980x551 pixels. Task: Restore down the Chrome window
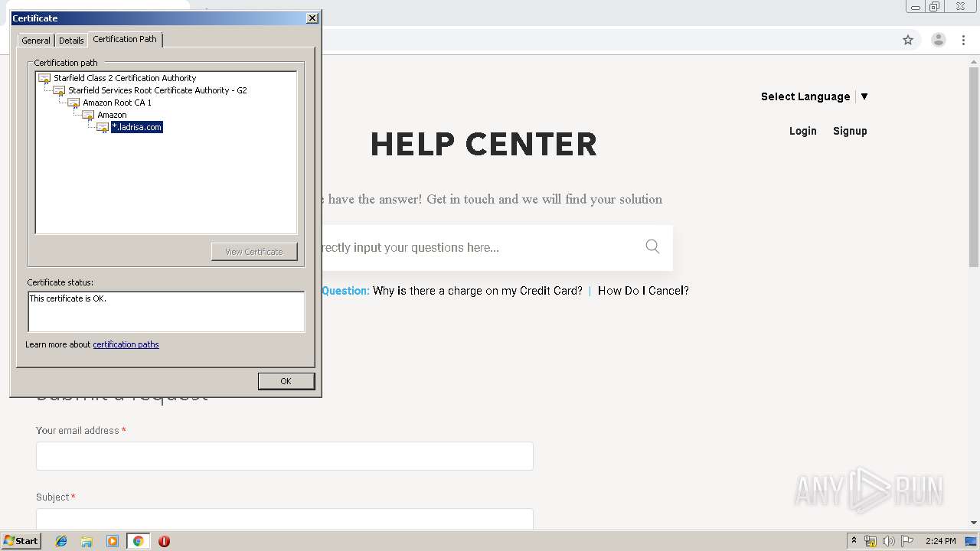935,6
